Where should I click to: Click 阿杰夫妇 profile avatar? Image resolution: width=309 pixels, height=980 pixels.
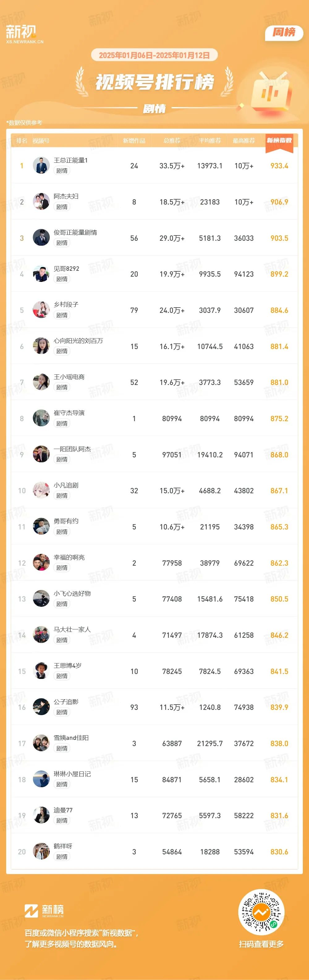coord(41,202)
